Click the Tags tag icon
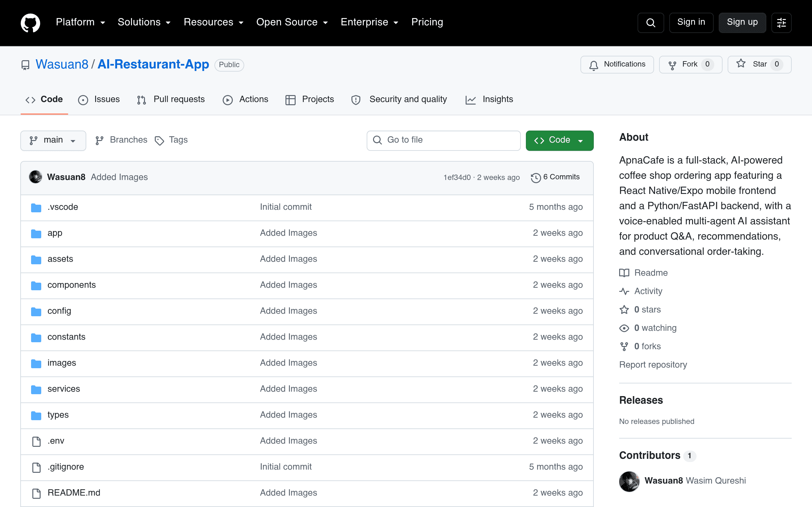This screenshot has height=507, width=812. click(159, 140)
